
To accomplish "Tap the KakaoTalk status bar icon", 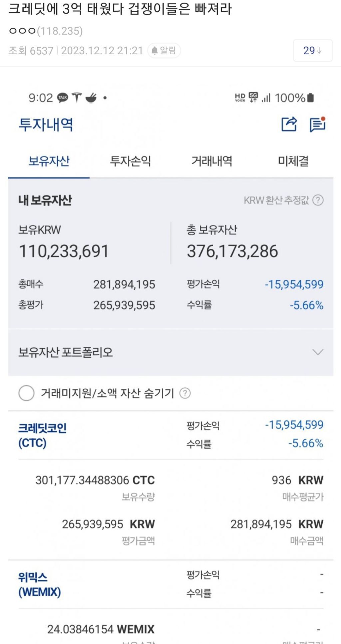I will (x=63, y=98).
